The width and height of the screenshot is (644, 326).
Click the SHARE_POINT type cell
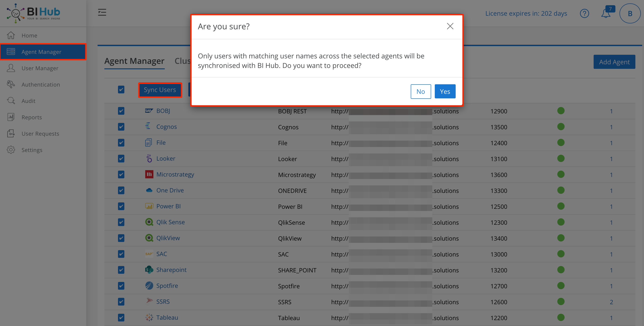297,270
